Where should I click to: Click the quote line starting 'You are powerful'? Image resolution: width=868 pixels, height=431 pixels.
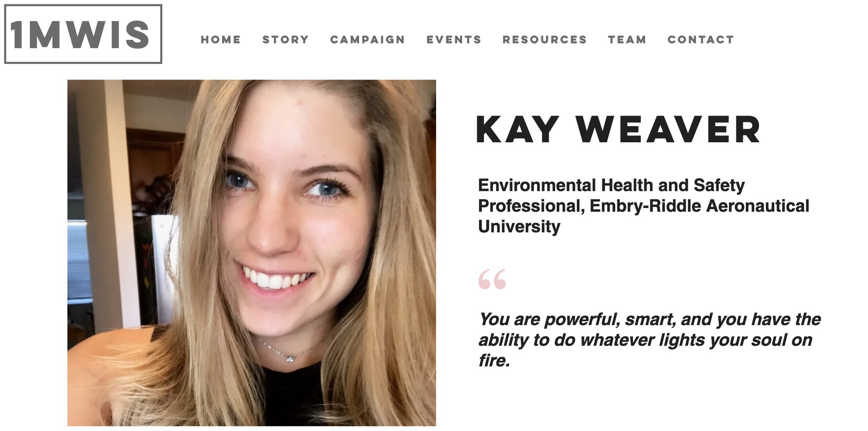click(650, 319)
